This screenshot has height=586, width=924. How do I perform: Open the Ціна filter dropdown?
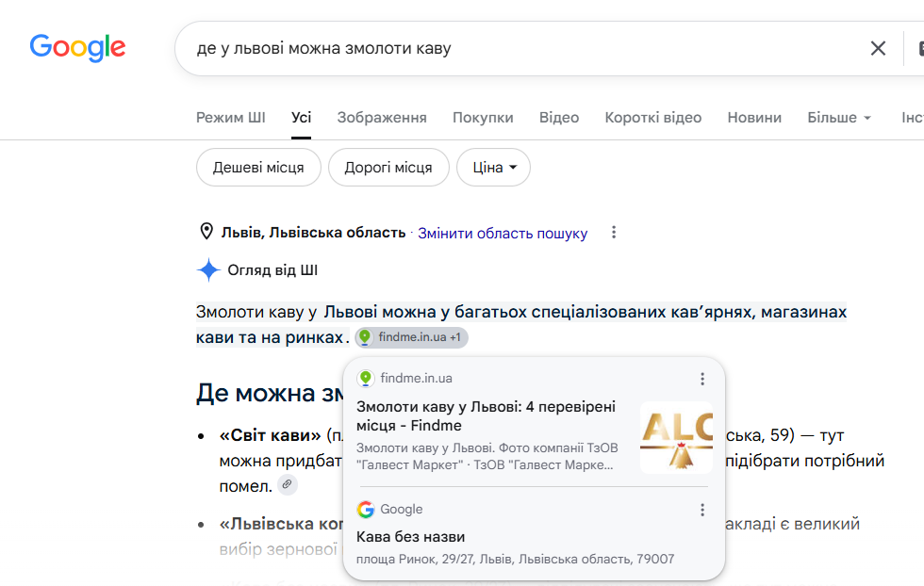[494, 168]
